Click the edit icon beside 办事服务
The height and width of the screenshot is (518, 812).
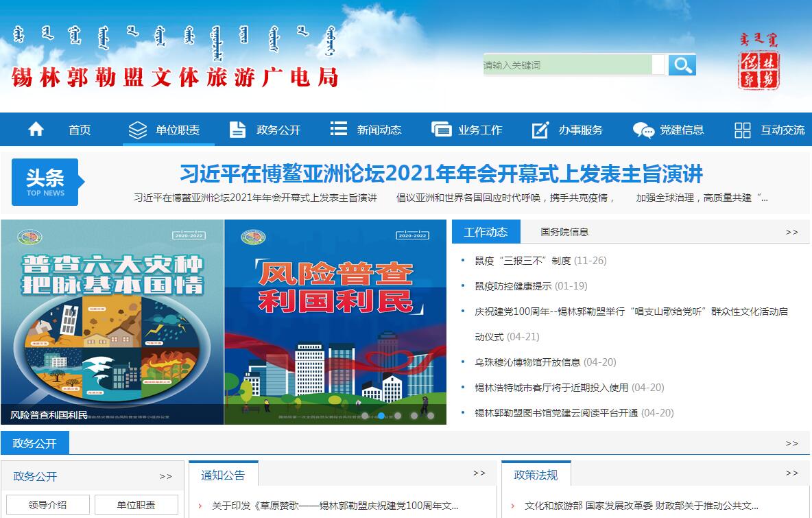540,130
